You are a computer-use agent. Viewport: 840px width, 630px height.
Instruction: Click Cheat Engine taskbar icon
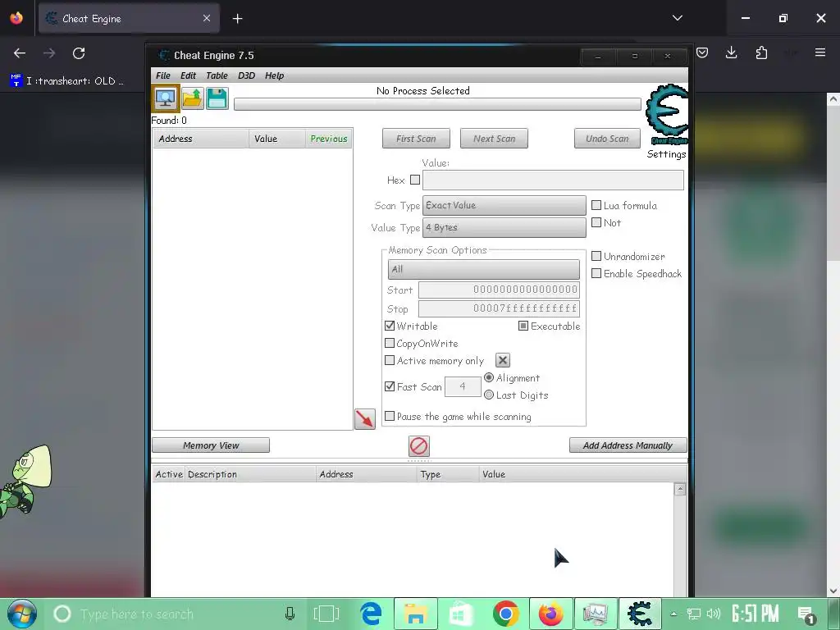pos(640,614)
